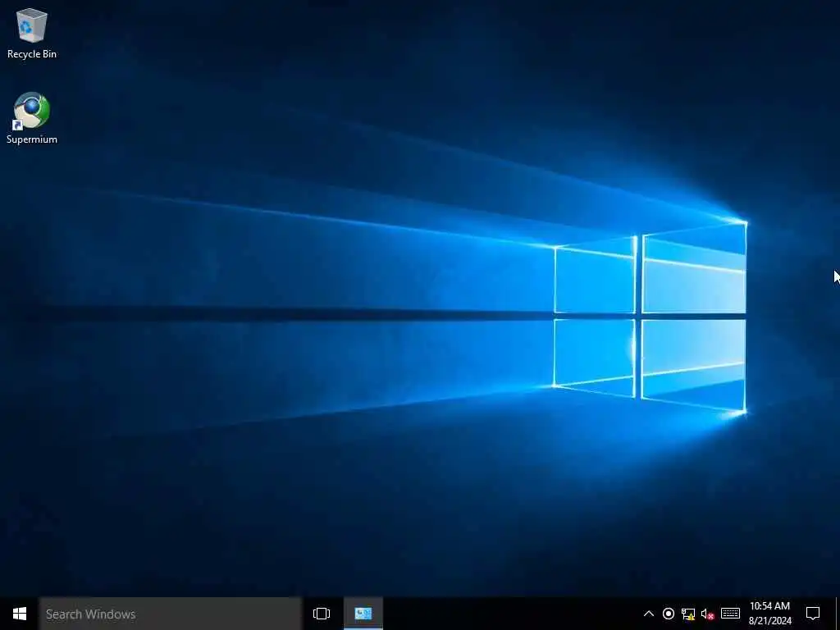Click the circular recording tray icon
This screenshot has width=840, height=630.
(668, 614)
